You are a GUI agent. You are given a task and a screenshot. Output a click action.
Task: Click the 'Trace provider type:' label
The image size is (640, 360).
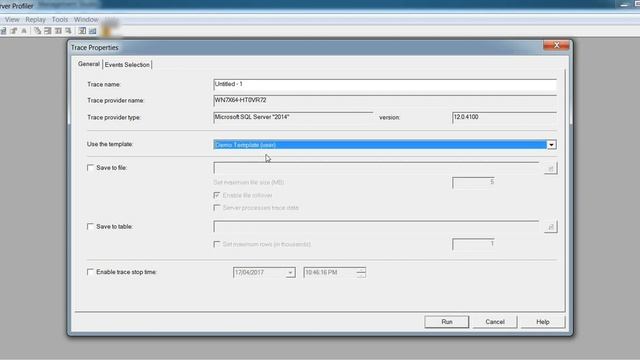pos(114,118)
